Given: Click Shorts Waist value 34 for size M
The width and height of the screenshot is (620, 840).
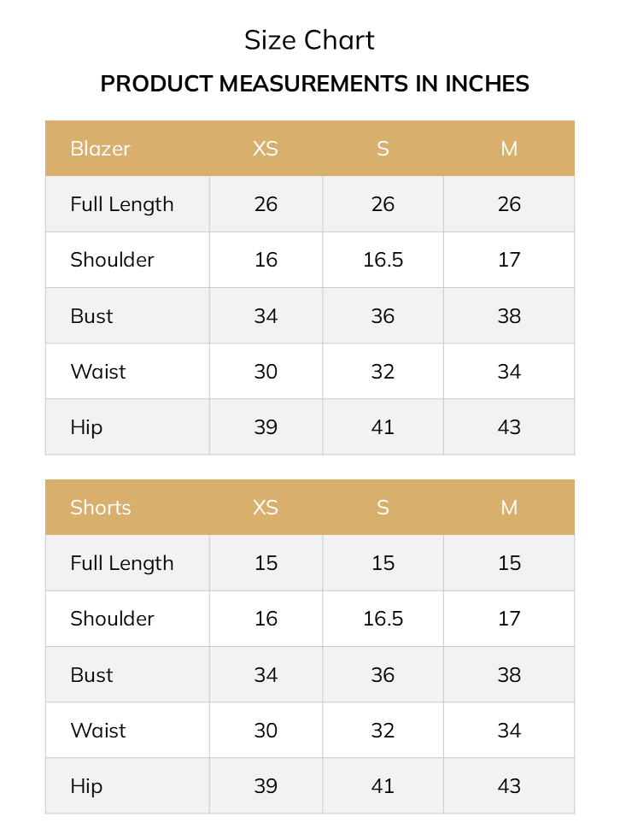Looking at the screenshot, I should point(509,731).
